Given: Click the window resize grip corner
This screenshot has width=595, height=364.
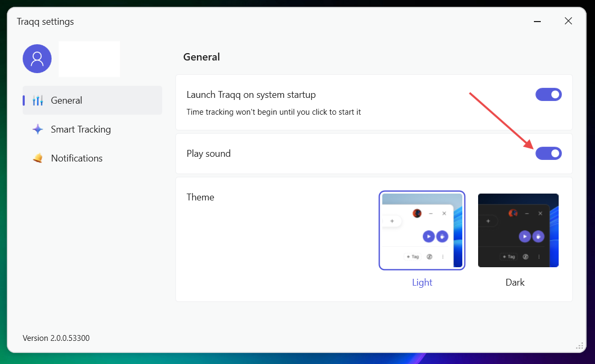Looking at the screenshot, I should (579, 346).
